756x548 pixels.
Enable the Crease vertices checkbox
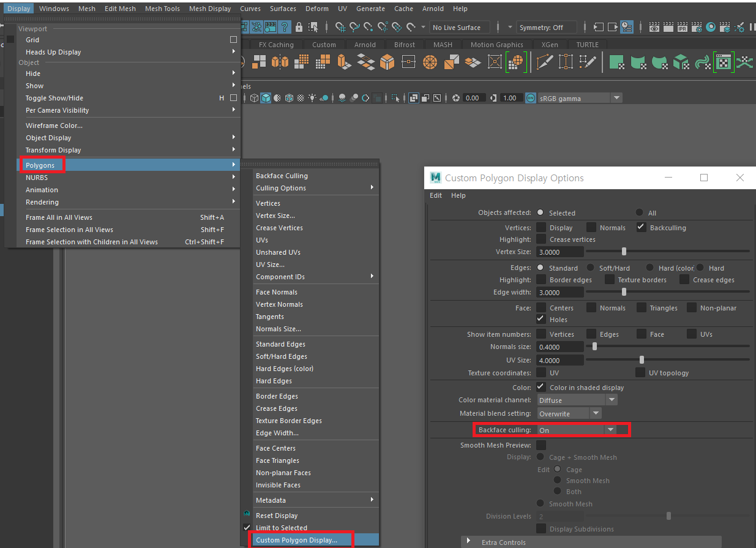click(541, 239)
